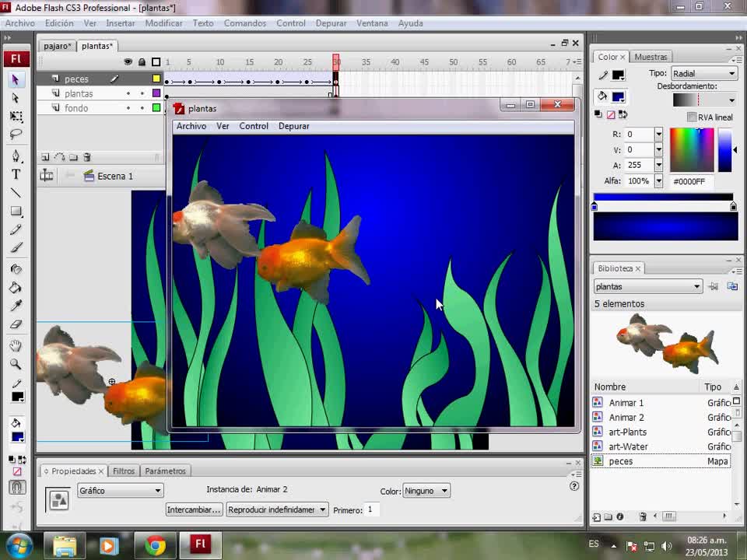Select the Line tool
Viewport: 747px width, 560px height.
(16, 193)
